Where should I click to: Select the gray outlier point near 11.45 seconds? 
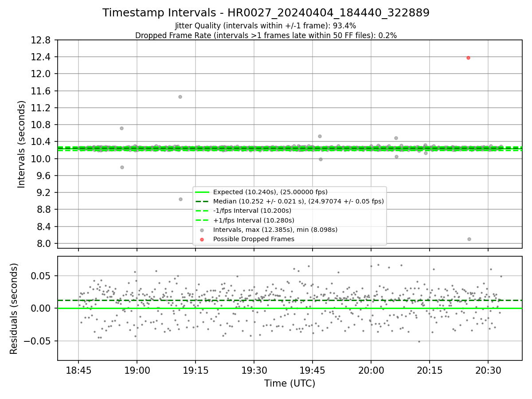click(180, 97)
